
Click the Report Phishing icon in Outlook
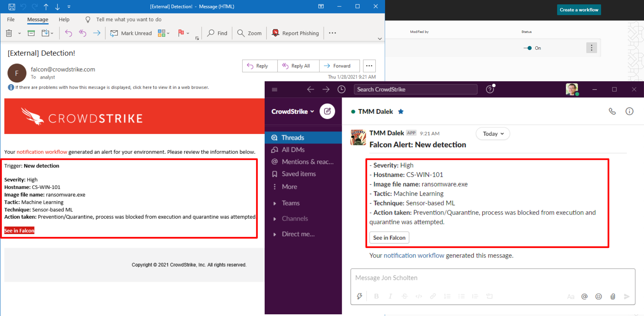pos(275,33)
